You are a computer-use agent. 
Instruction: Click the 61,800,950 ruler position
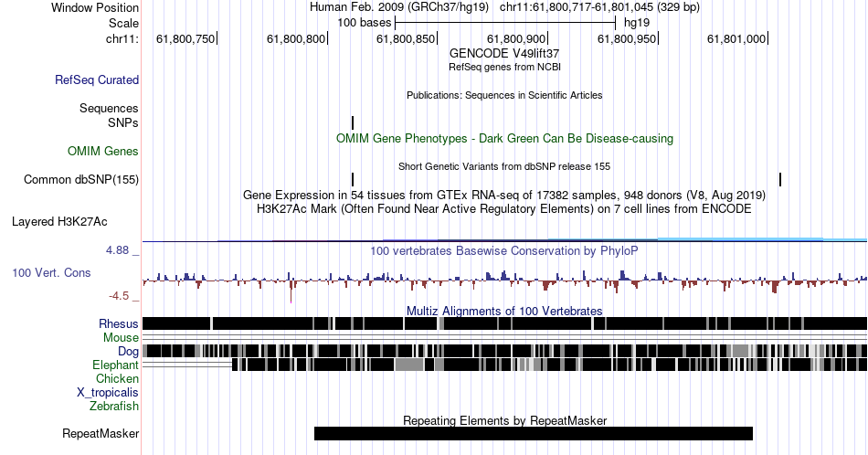click(628, 38)
